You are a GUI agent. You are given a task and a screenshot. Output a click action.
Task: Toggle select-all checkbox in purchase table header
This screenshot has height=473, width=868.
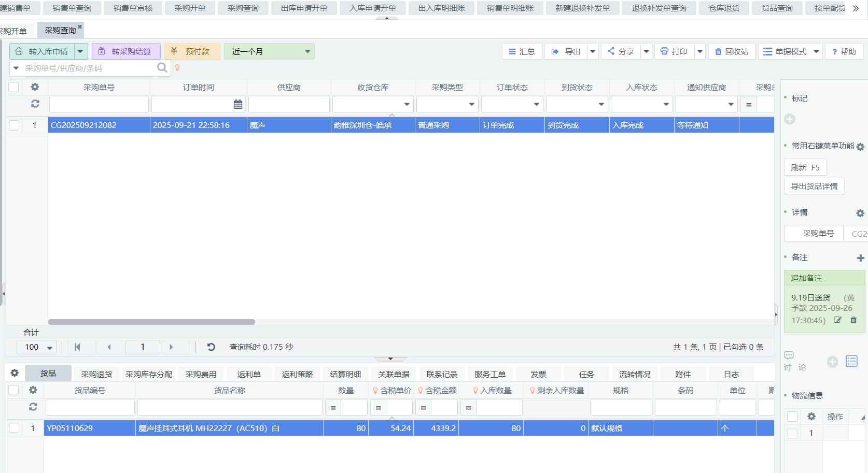[14, 87]
